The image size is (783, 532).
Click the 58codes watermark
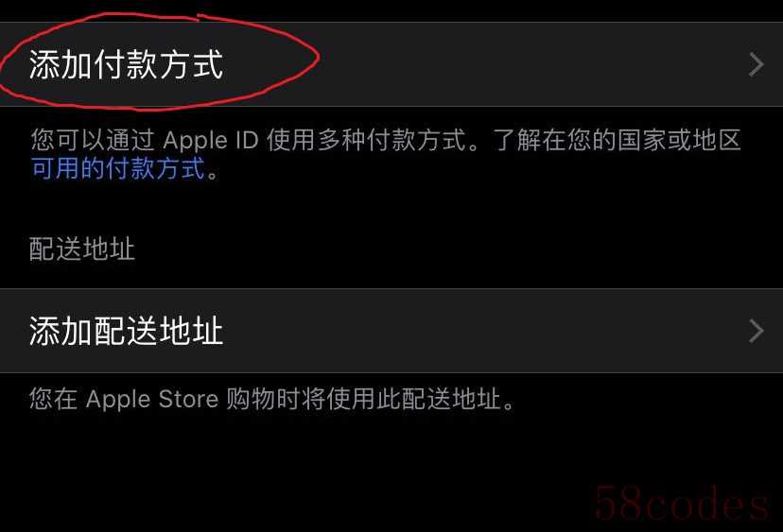pos(681,503)
